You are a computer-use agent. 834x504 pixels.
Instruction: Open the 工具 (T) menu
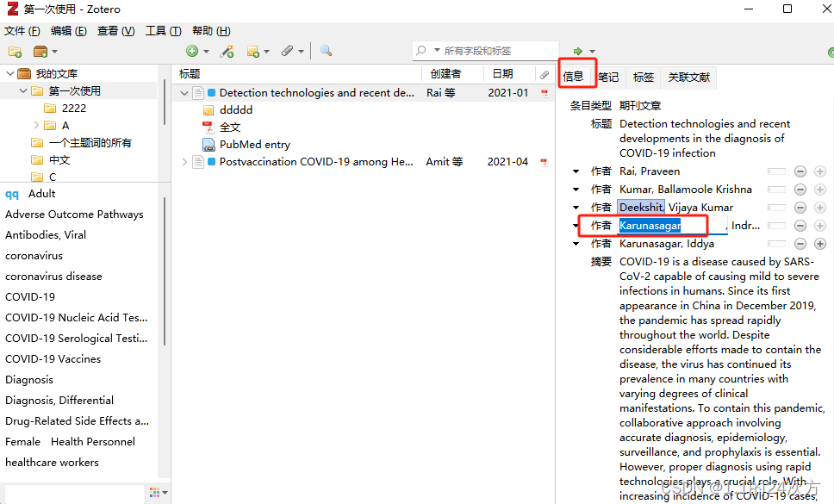click(x=164, y=31)
